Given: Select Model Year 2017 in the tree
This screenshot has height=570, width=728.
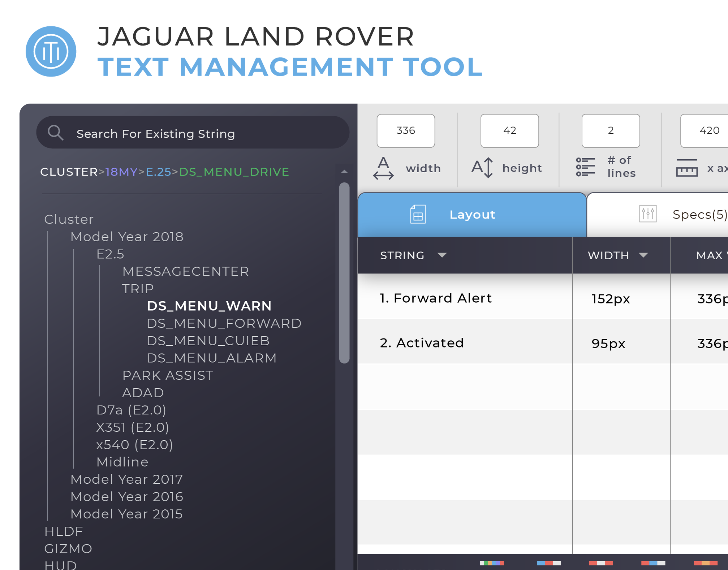Looking at the screenshot, I should (x=127, y=479).
